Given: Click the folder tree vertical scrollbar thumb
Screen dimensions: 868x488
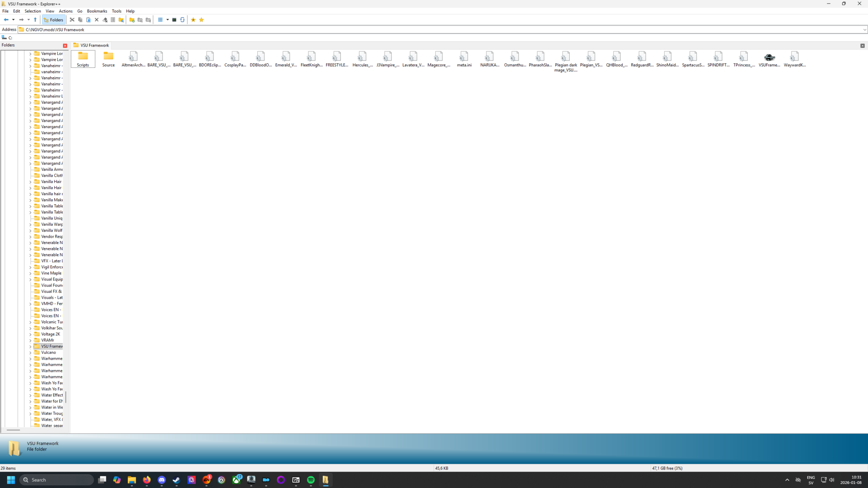Looking at the screenshot, I should [66, 397].
